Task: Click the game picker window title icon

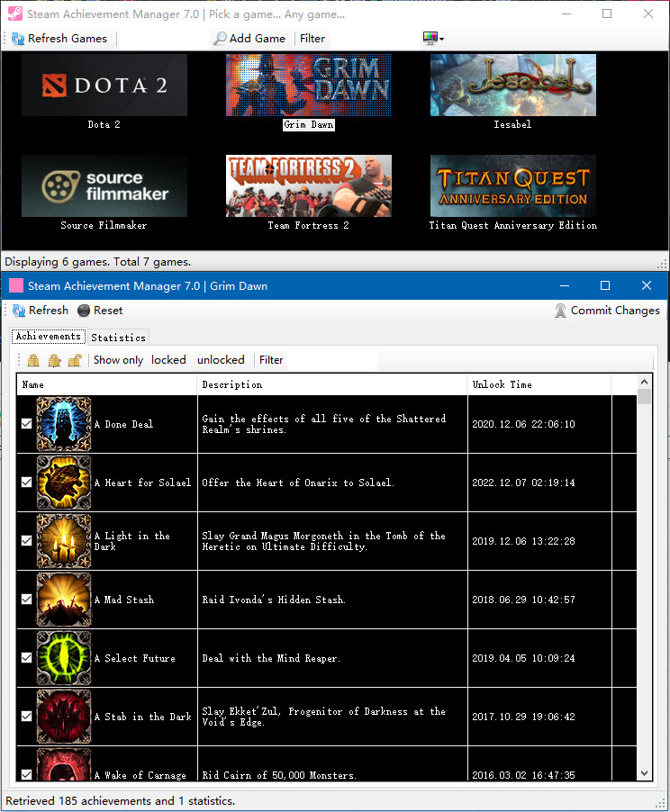Action: coord(15,14)
